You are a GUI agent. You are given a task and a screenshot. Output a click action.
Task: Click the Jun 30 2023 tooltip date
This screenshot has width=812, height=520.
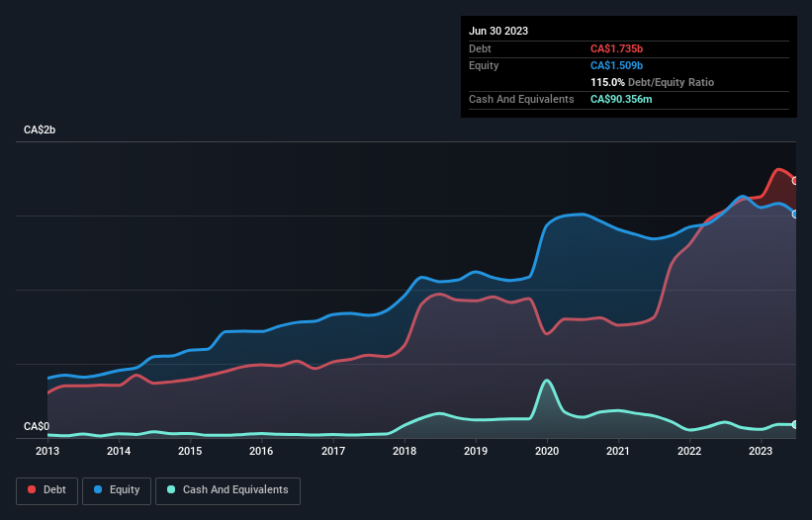pos(498,31)
